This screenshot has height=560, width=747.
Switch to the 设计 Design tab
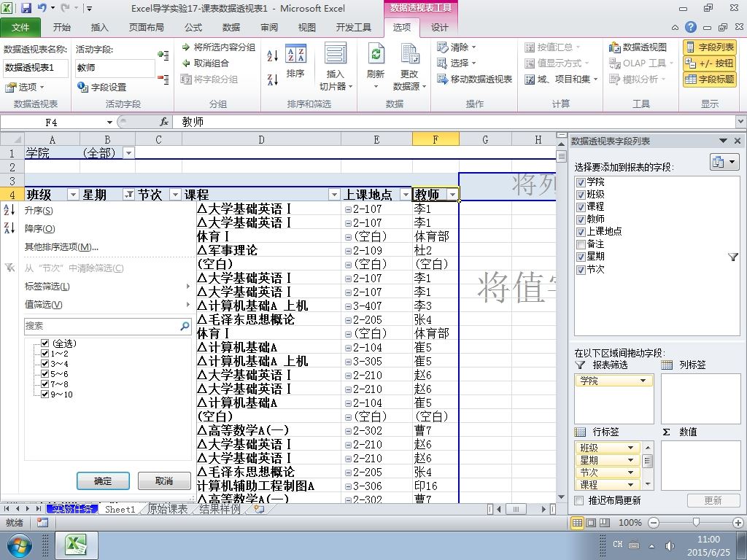(439, 28)
